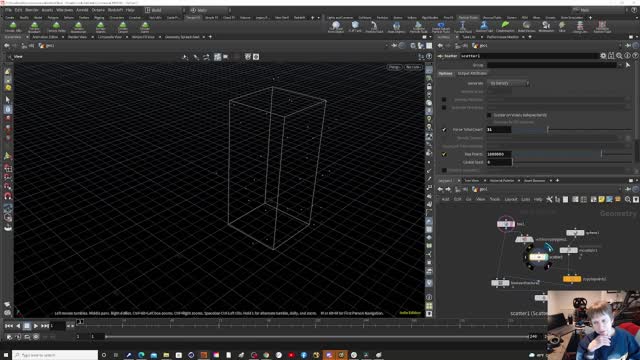Click the Play button on the timeline
640x360 pixels.
click(x=36, y=326)
